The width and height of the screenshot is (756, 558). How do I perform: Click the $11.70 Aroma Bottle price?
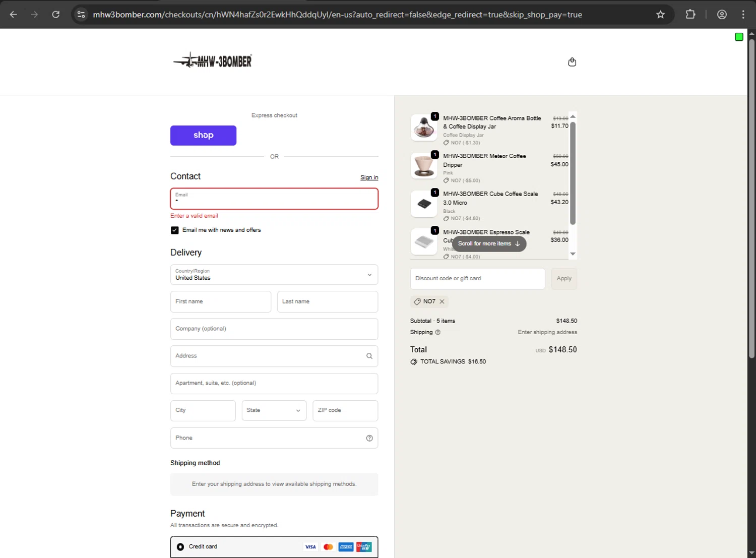coord(559,126)
